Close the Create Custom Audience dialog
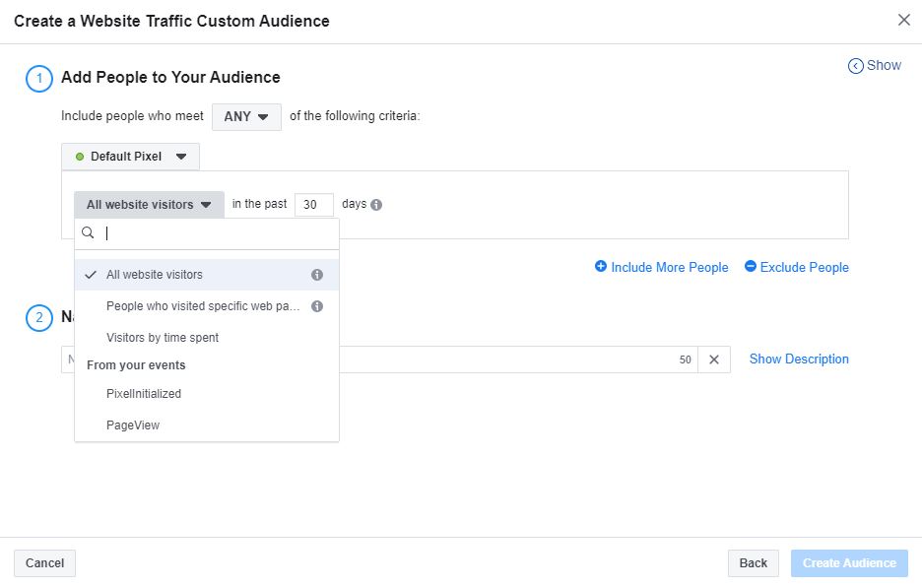922x588 pixels. (x=903, y=20)
